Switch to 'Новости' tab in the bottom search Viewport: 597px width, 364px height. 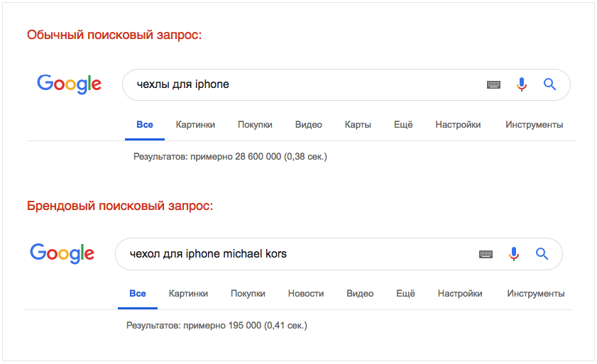coord(306,294)
